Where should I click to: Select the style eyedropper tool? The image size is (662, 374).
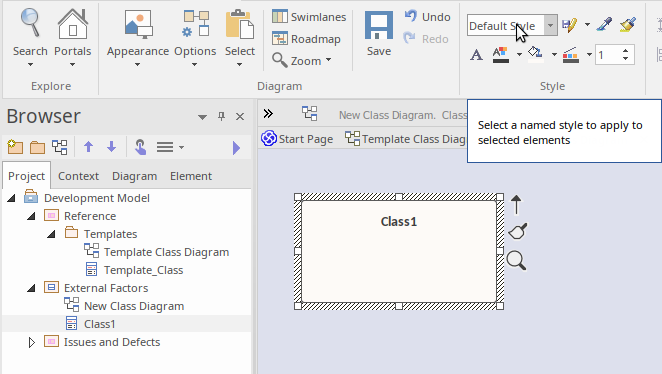click(605, 24)
